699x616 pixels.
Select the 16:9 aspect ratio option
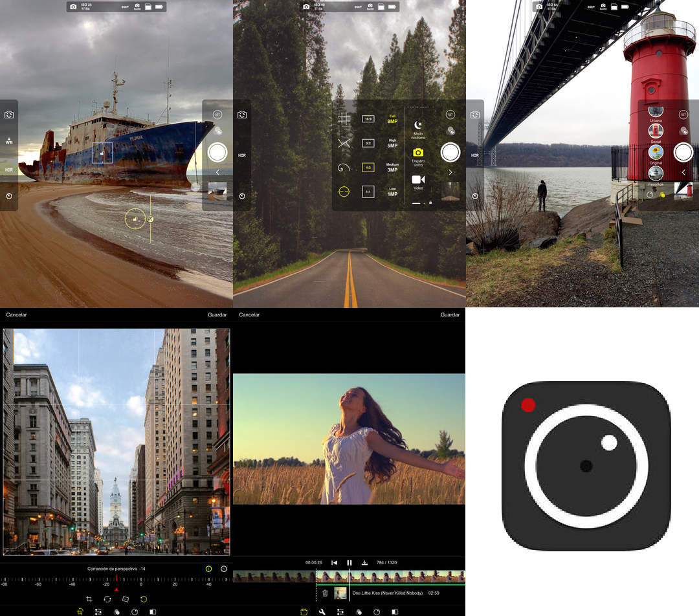pyautogui.click(x=368, y=119)
